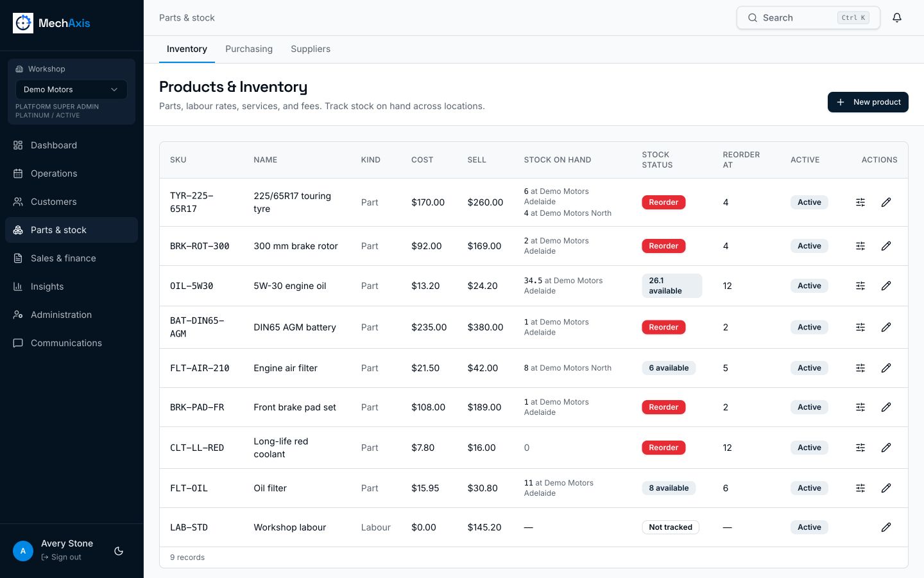
Task: Adjust stock for Front brake pad set
Action: 860,407
